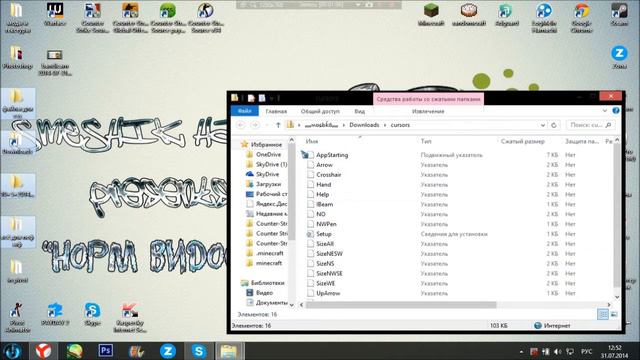Sort by the Тип column header
The image size is (640, 360).
[426, 141]
